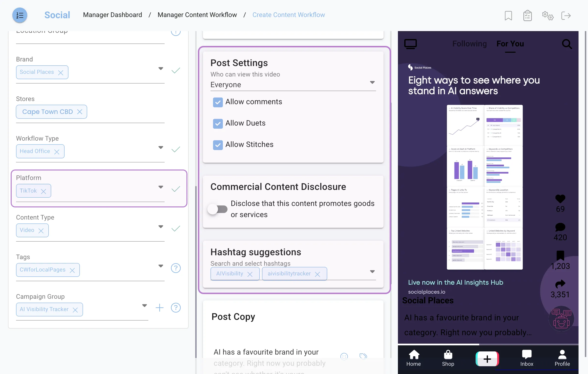Screen dimensions: 588x374
Task: Toggle the commercial content disclosure switch
Action: tap(217, 209)
